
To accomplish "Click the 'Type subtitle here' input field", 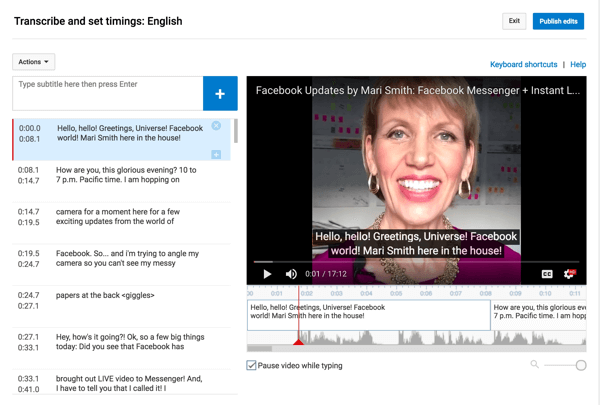I will [108, 93].
